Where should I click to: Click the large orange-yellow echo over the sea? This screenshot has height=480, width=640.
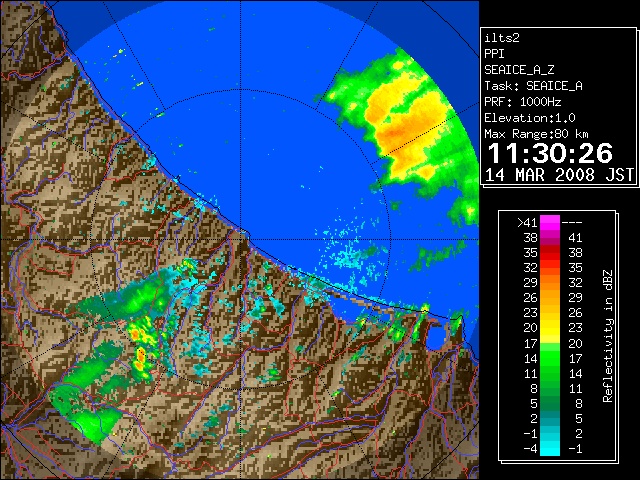coord(408,127)
